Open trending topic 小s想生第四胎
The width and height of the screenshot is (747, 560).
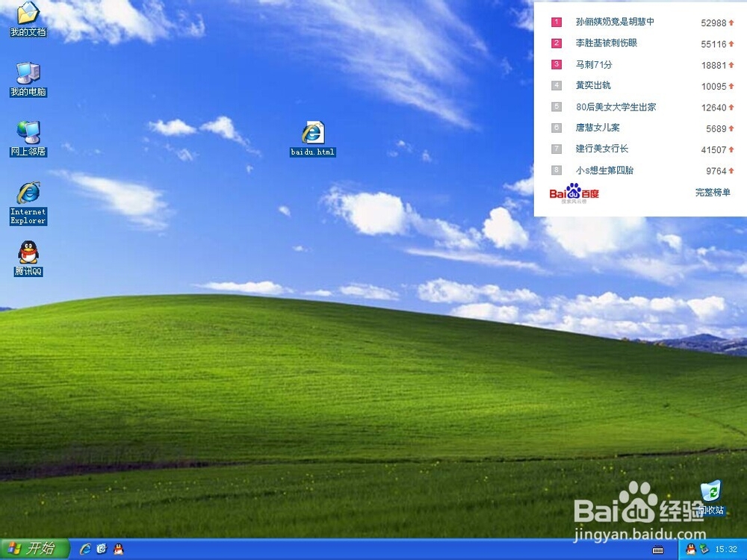[x=604, y=170]
